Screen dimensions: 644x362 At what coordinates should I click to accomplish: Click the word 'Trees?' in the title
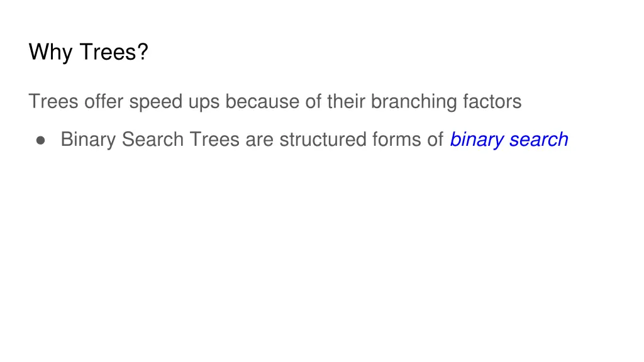[114, 52]
